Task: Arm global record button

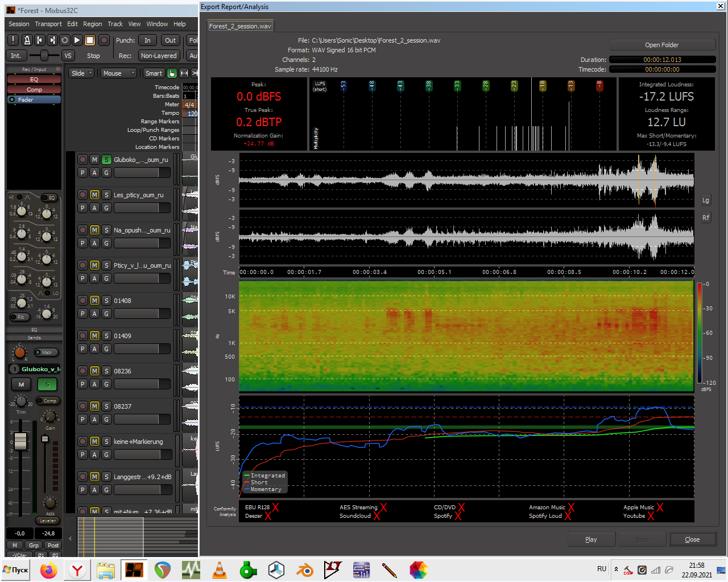Action: point(104,40)
